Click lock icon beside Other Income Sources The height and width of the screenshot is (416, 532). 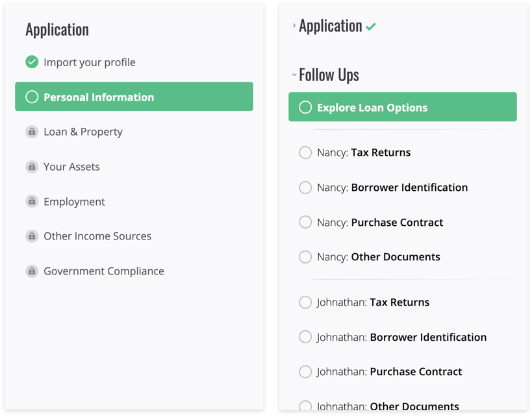(32, 236)
